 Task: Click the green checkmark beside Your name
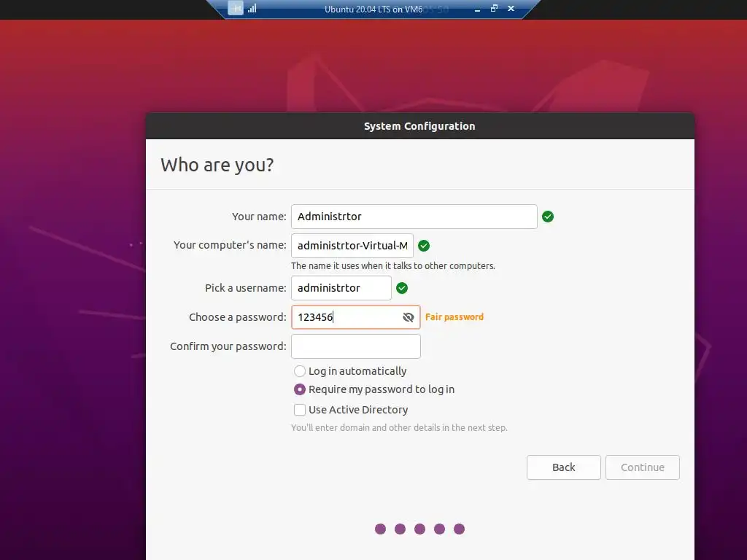548,217
